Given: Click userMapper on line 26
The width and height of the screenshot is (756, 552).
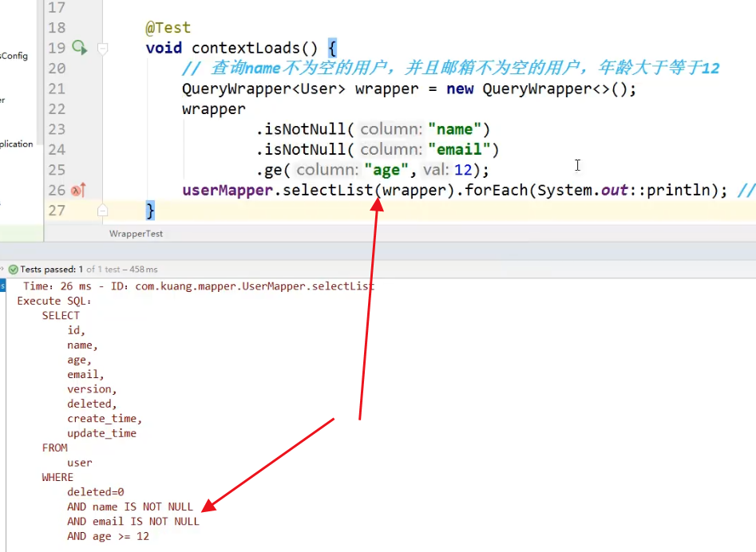Looking at the screenshot, I should click(228, 191).
